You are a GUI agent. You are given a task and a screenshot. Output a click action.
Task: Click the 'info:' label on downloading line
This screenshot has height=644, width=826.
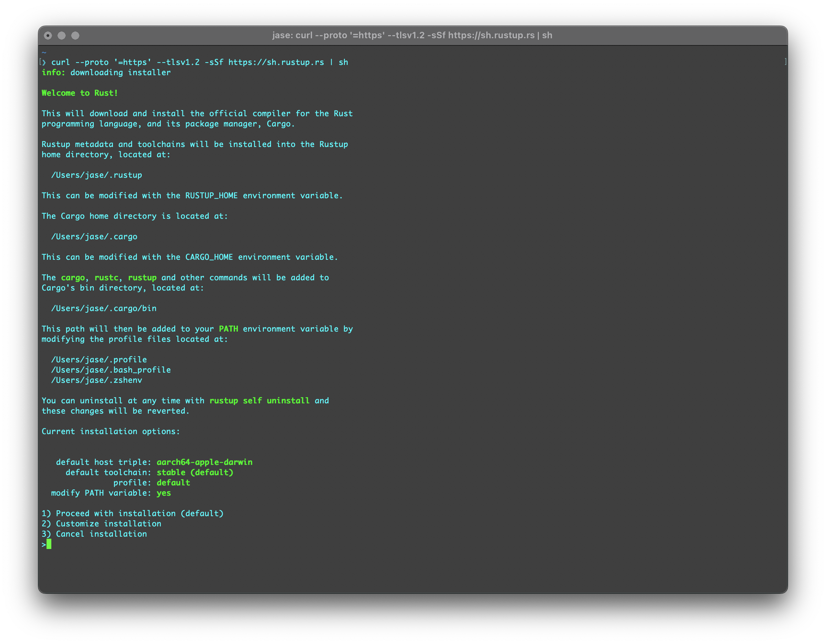click(x=53, y=72)
